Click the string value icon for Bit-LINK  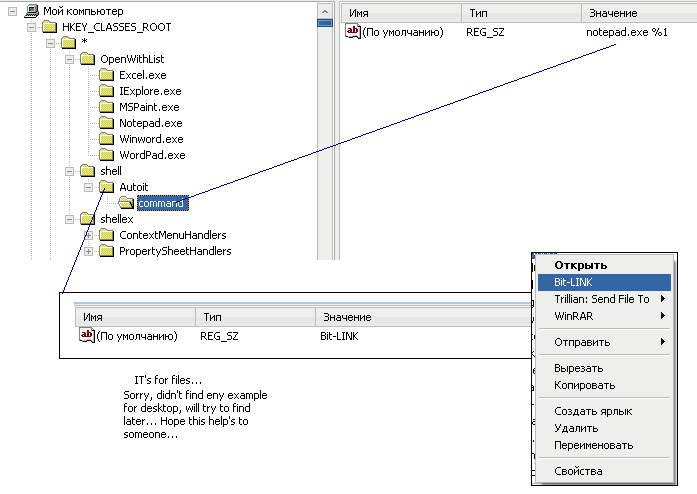pyautogui.click(x=87, y=335)
